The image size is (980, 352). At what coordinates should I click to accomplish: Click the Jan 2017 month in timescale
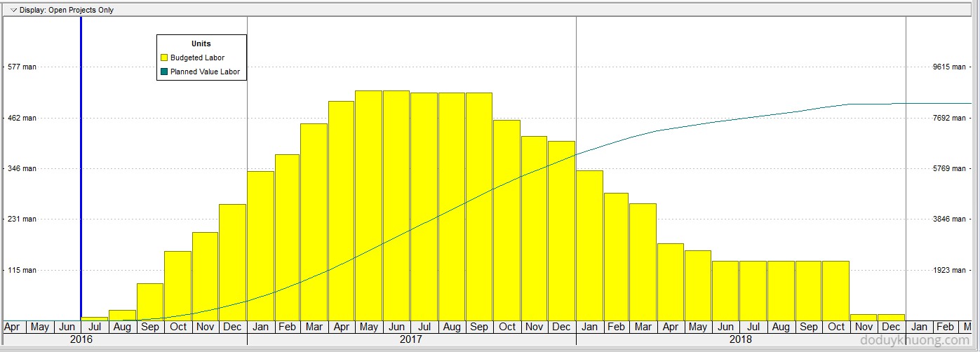pos(260,327)
